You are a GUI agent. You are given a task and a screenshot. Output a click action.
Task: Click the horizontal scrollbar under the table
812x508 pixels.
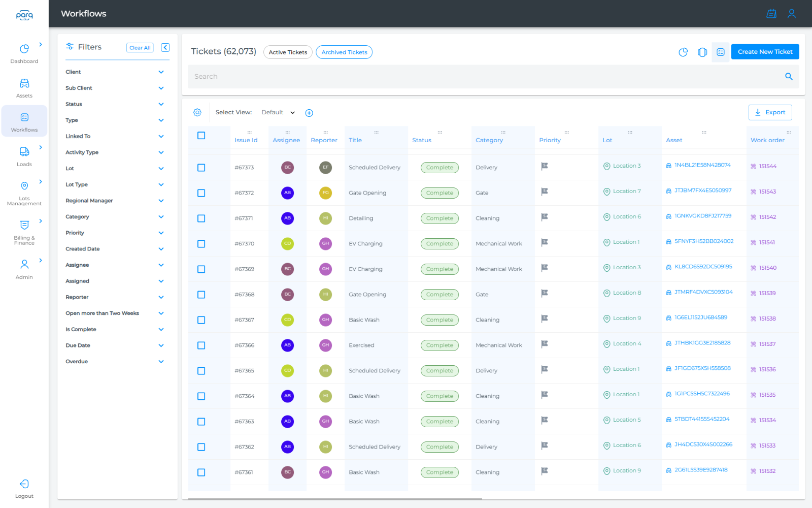[335, 499]
